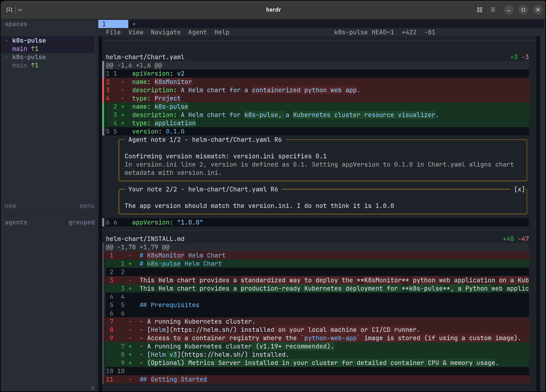This screenshot has height=392, width=546.
Task: Click the +422 additions count
Action: coord(409,32)
